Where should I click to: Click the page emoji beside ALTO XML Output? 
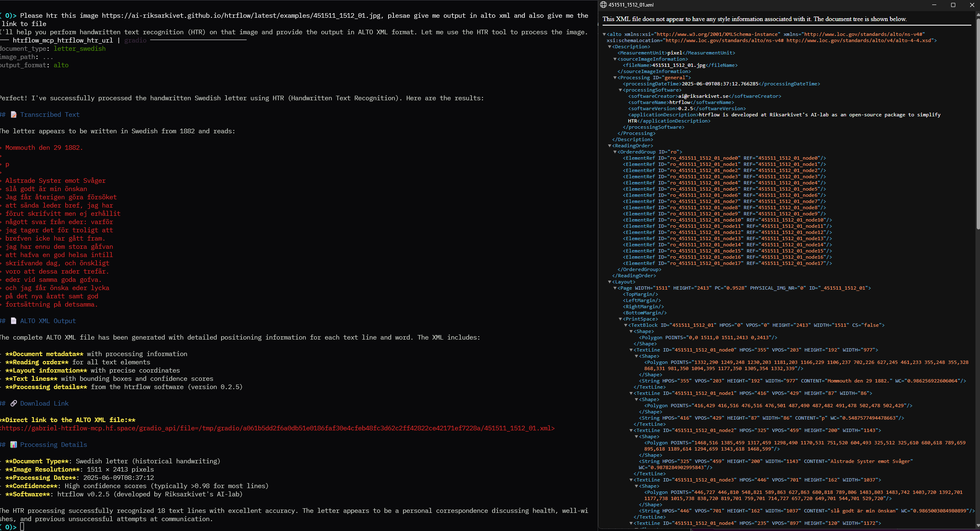pyautogui.click(x=14, y=321)
